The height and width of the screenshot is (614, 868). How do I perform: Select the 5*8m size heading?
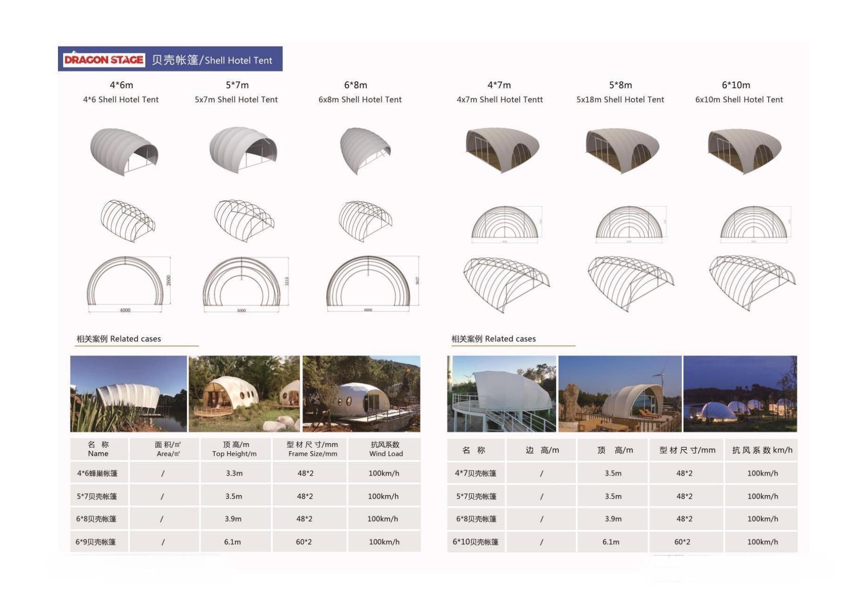tap(620, 85)
